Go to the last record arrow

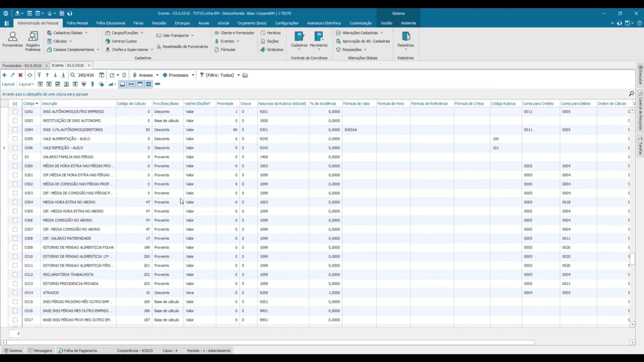[x=63, y=75]
